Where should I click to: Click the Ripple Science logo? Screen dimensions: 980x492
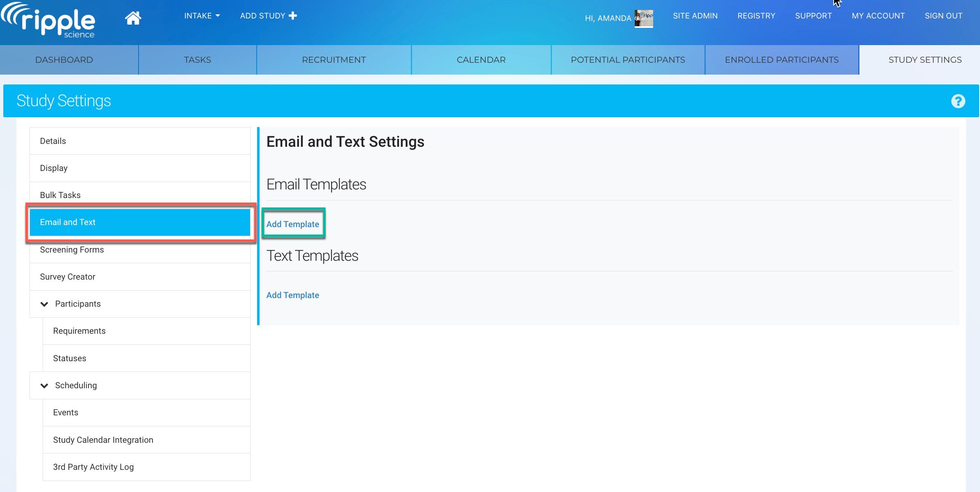pos(48,20)
